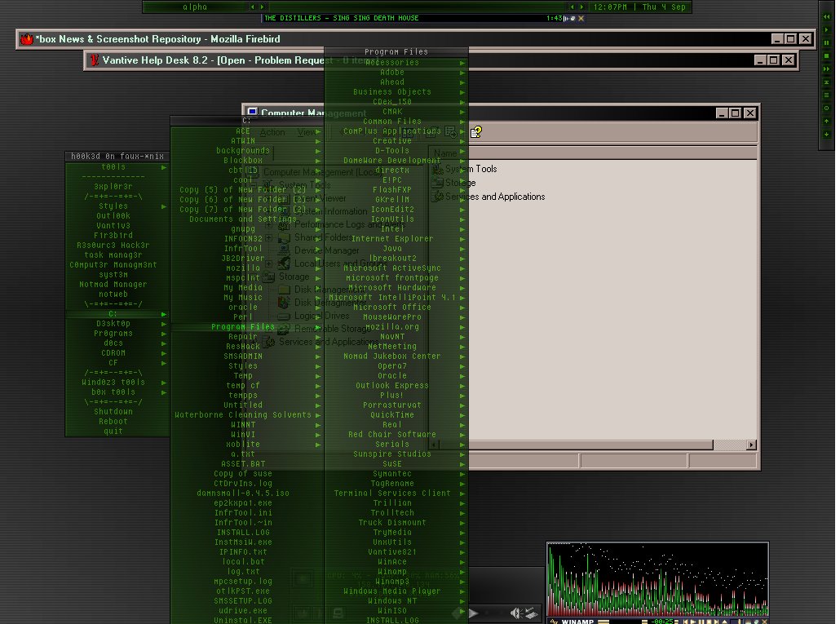Viewport: 840px width, 624px height.
Task: Click the Firebird flame icon in the title bar
Action: point(27,39)
